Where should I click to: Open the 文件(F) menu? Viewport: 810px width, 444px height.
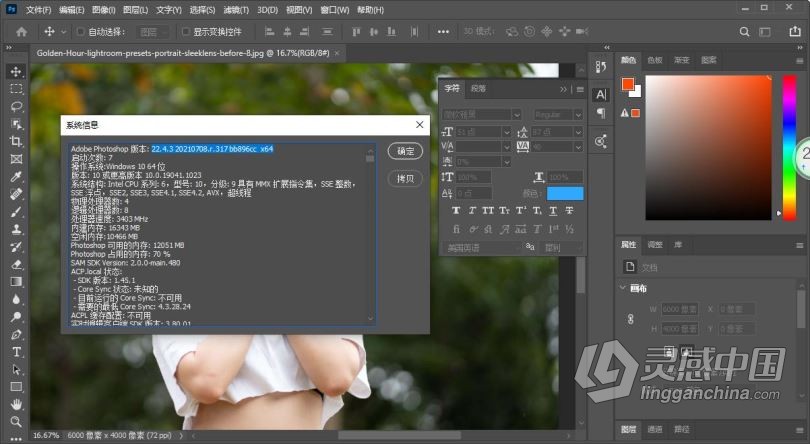tap(39, 10)
